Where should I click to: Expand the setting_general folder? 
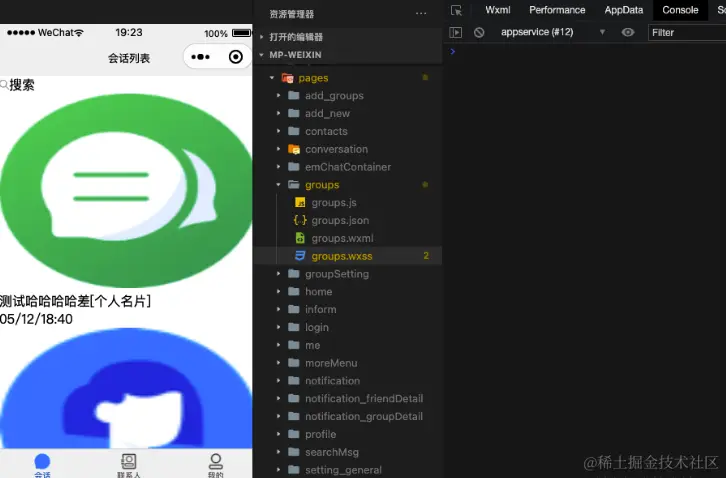348,470
